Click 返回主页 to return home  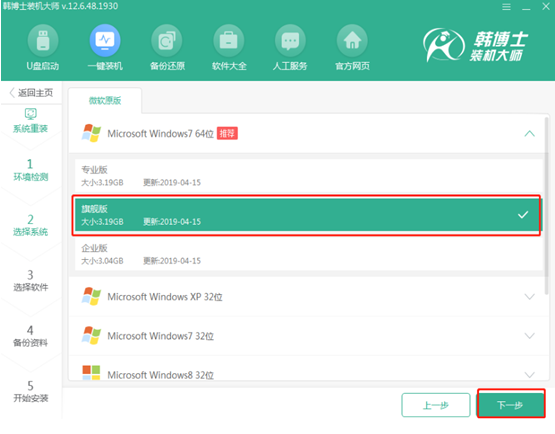click(35, 93)
